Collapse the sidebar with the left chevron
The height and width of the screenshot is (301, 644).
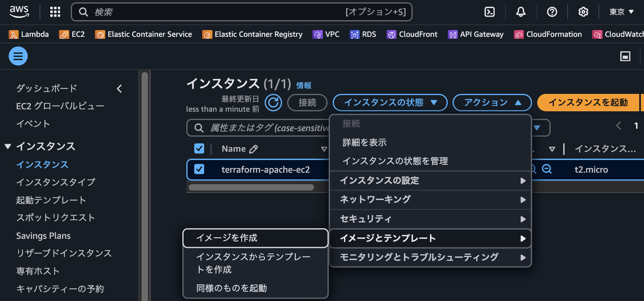coord(119,89)
